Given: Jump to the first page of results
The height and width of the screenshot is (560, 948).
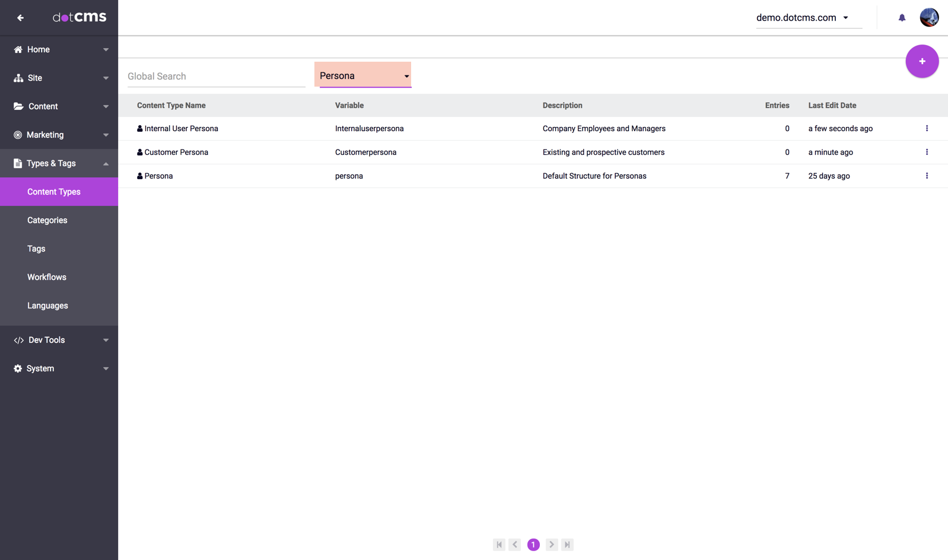Looking at the screenshot, I should tap(499, 545).
